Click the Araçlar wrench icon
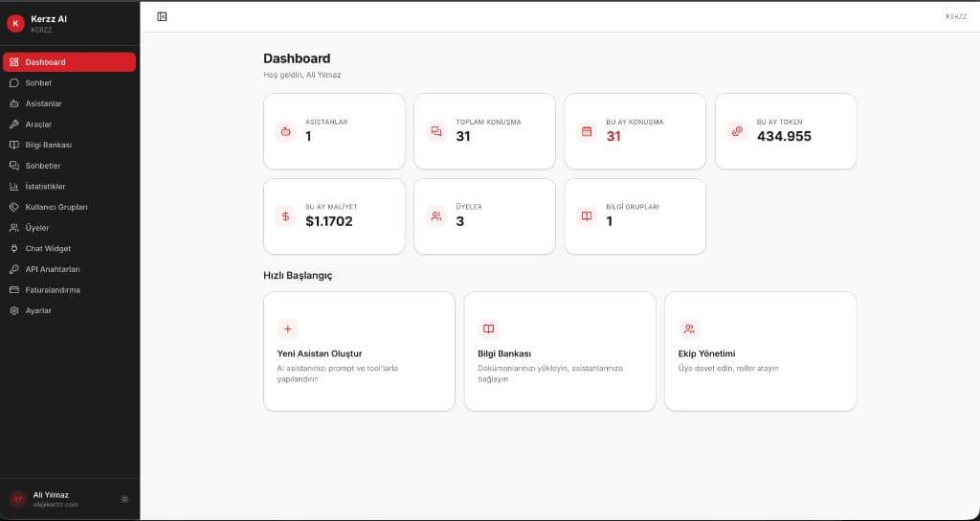The height and width of the screenshot is (521, 980). pyautogui.click(x=14, y=125)
